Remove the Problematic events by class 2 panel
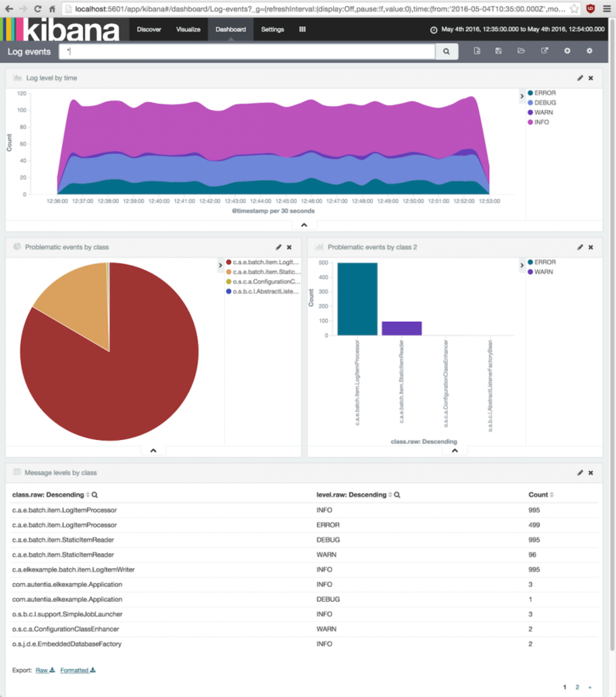 [590, 247]
